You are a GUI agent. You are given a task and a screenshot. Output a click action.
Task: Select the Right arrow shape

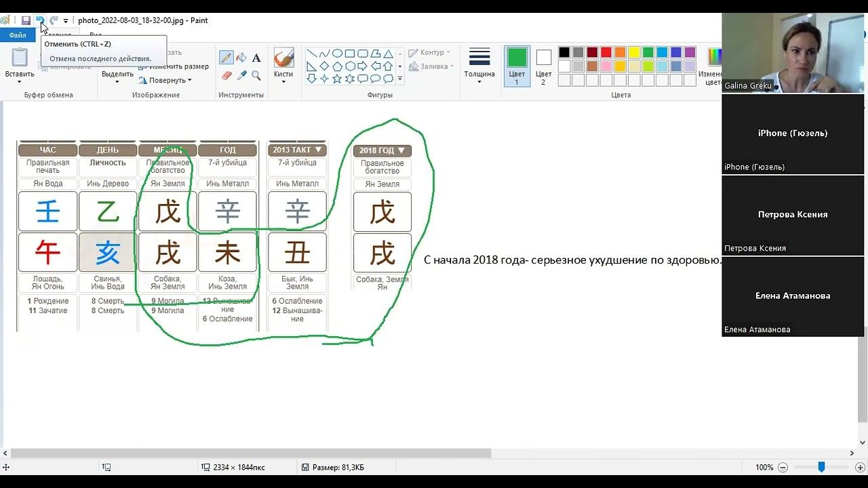click(363, 66)
